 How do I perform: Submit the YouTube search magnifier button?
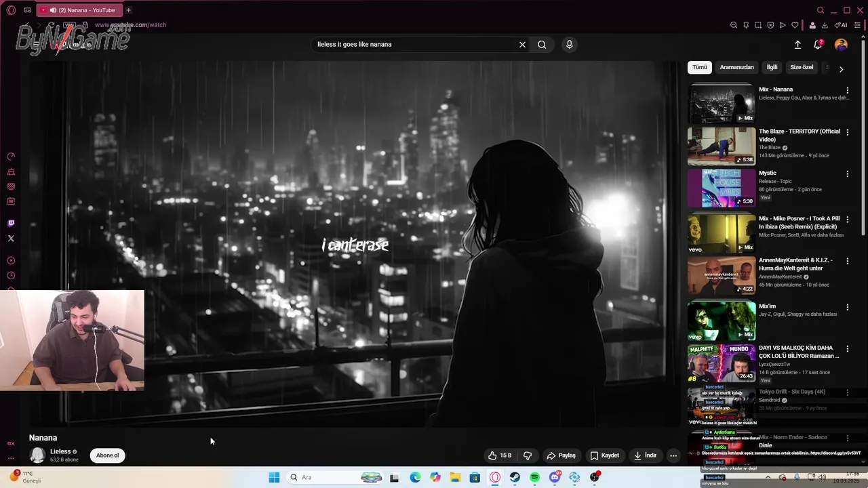coord(542,45)
